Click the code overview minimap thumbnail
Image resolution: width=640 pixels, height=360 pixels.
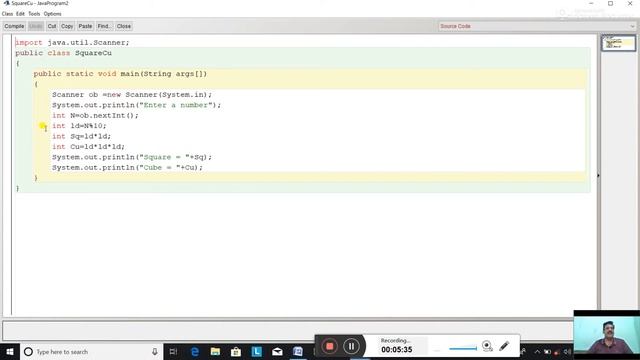(618, 43)
